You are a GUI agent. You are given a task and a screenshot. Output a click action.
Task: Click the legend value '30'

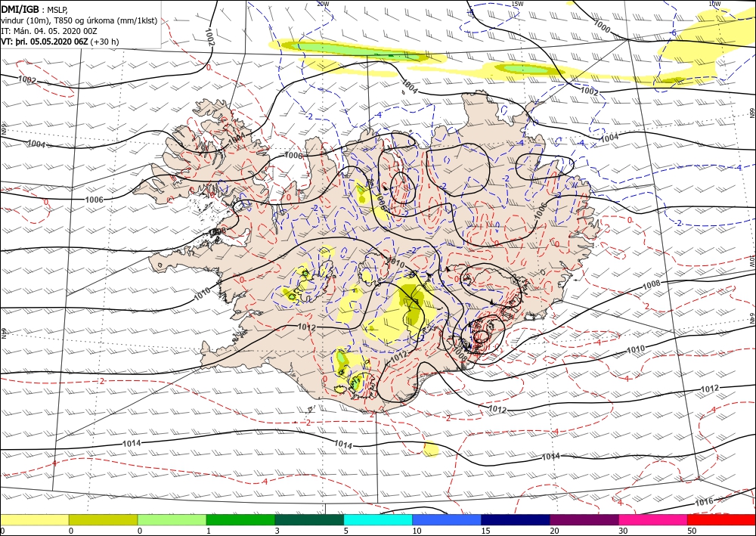click(x=624, y=531)
